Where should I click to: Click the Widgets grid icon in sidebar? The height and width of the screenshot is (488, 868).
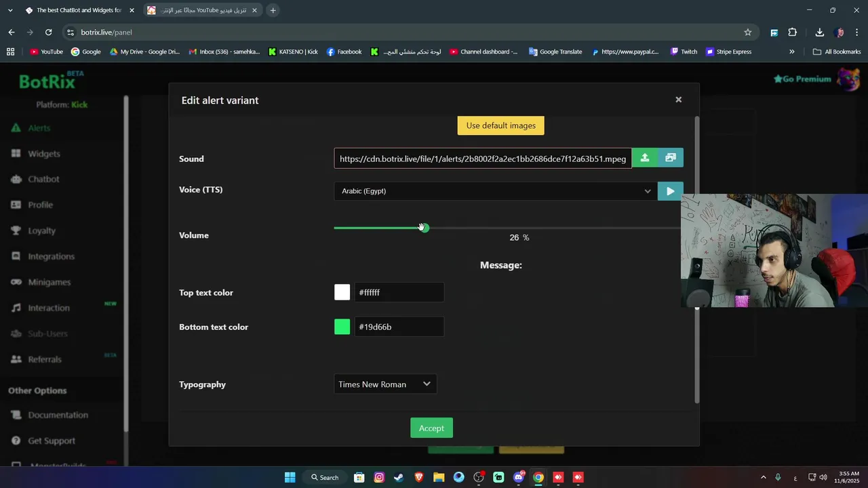(16, 154)
